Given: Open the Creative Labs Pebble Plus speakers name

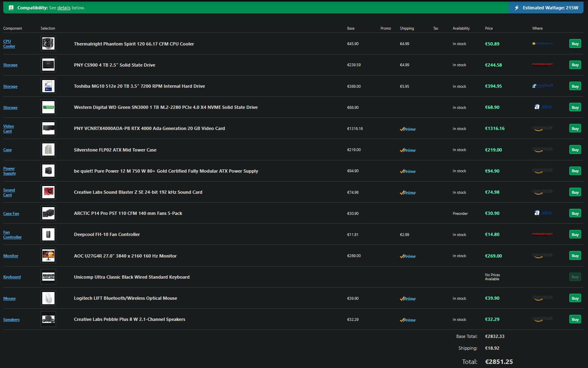Looking at the screenshot, I should (x=130, y=319).
